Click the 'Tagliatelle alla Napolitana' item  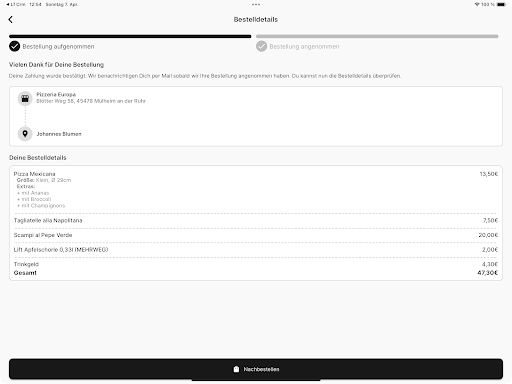[x=48, y=220]
